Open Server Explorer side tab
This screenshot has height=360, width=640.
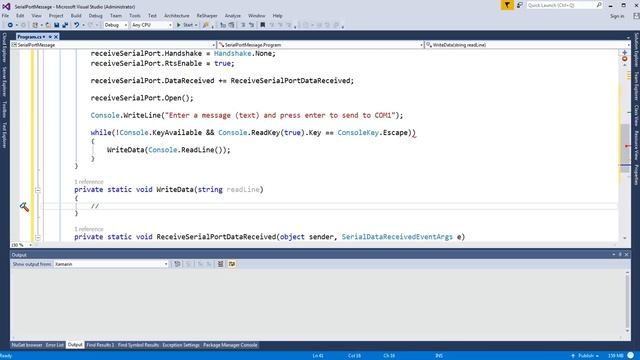point(4,82)
